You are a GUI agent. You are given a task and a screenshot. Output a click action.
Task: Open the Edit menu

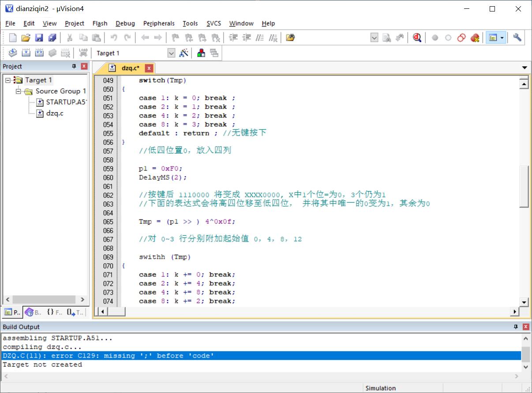point(29,23)
